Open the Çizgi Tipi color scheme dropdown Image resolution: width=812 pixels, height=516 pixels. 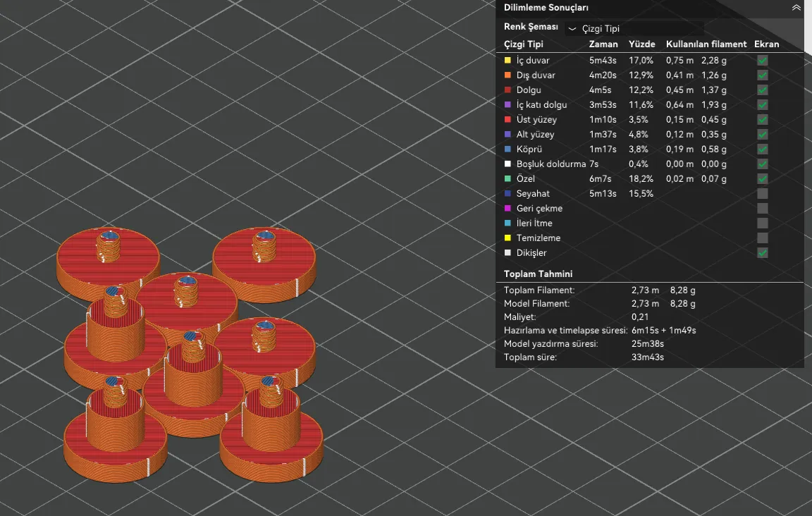634,28
